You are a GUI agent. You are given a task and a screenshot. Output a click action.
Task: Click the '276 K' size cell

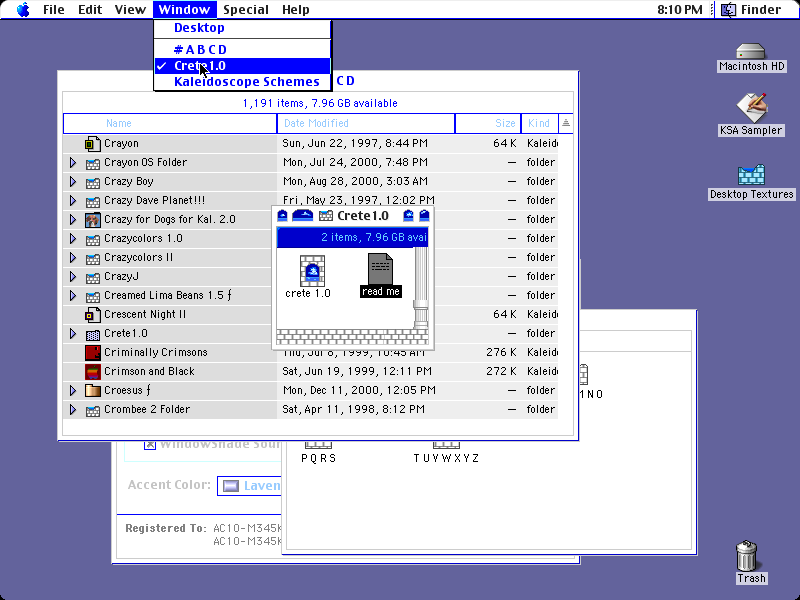(x=501, y=352)
